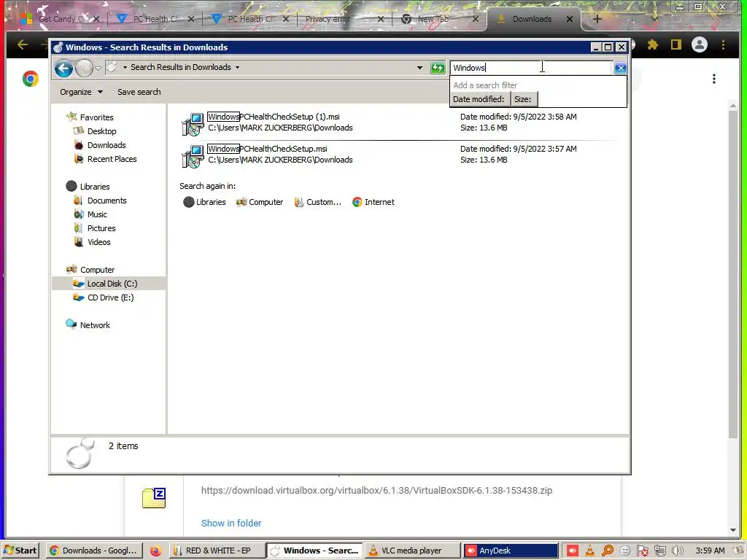Click the 3:59 AM taskbar clock

coord(710,551)
